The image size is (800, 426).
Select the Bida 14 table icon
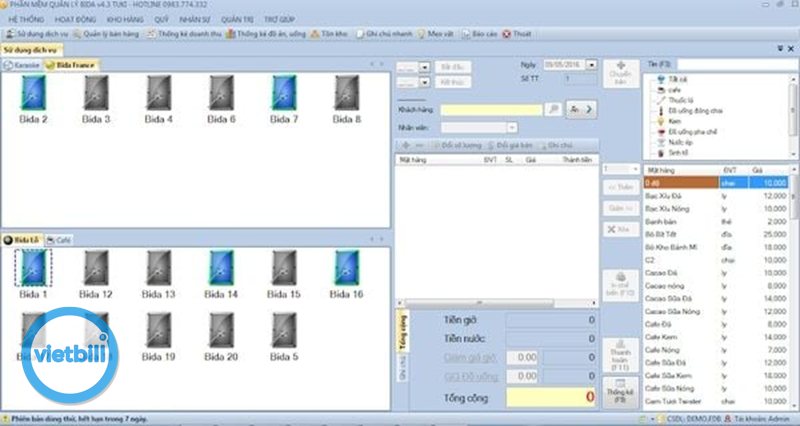click(220, 268)
